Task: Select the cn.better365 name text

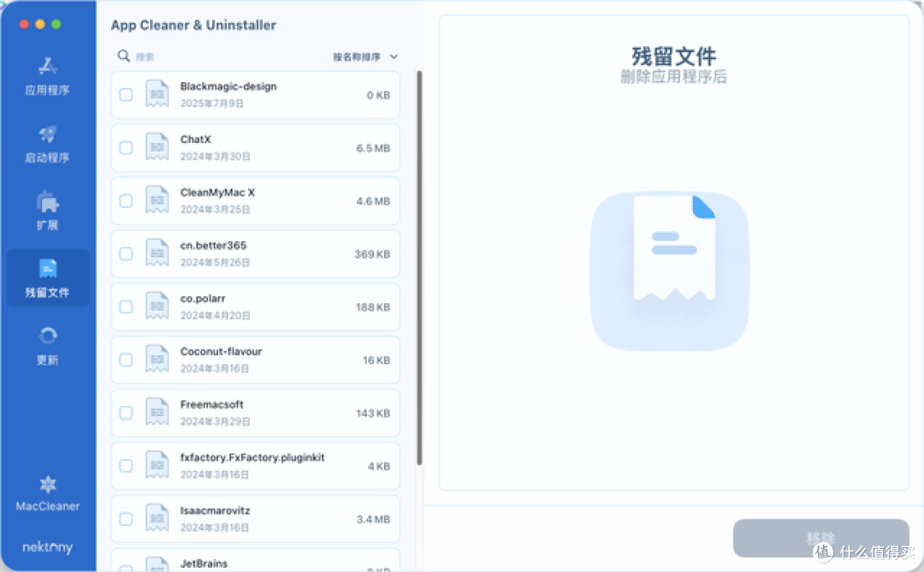Action: [x=213, y=246]
